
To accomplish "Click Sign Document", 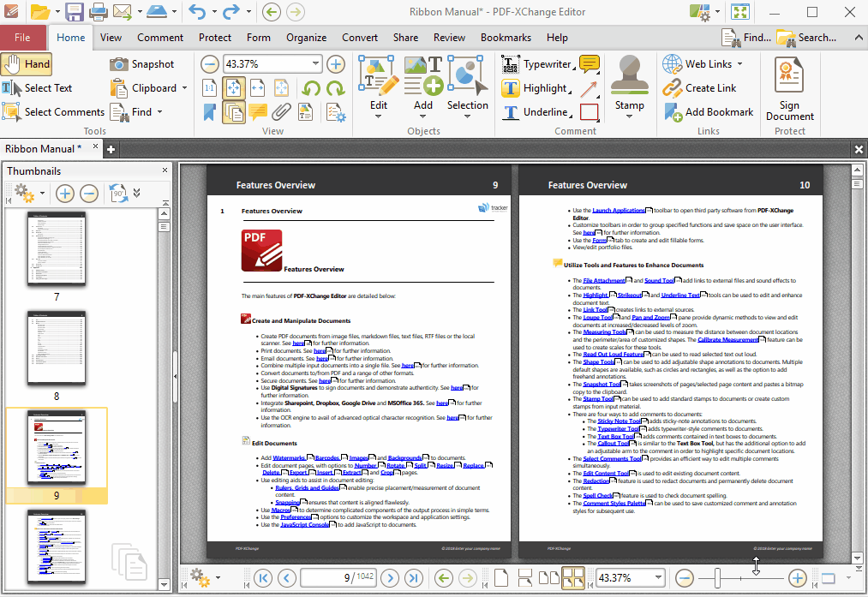I will tap(790, 88).
